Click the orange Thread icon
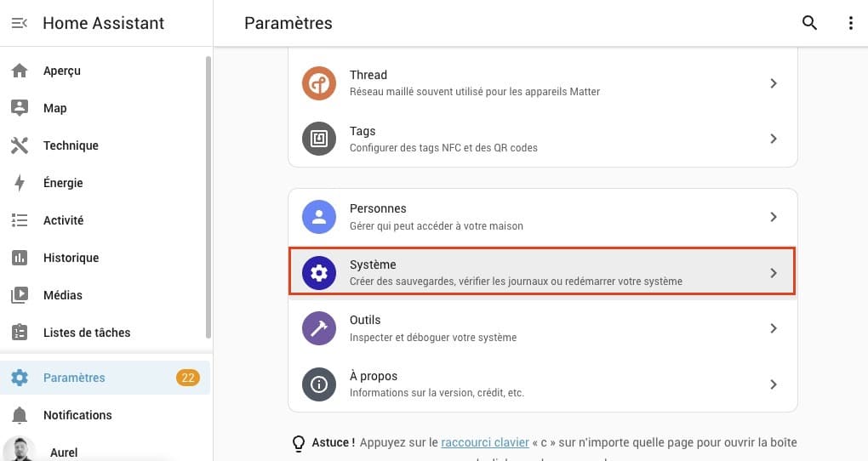The image size is (868, 461). [x=319, y=83]
